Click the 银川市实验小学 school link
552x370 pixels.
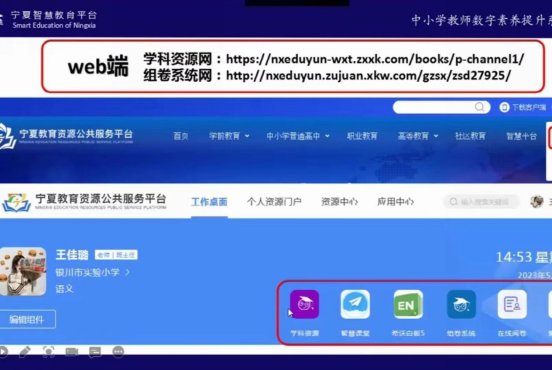(x=88, y=272)
